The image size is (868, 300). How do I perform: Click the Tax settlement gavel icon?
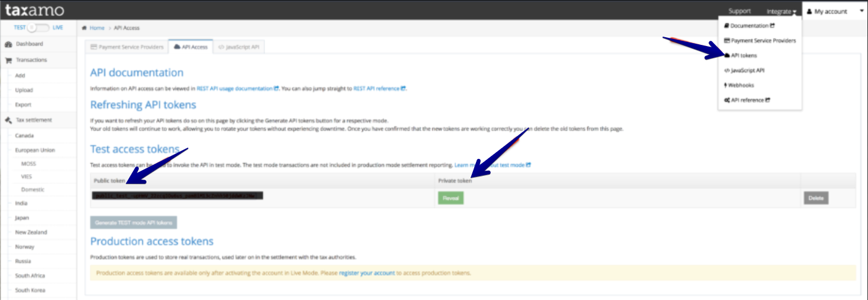(9, 120)
